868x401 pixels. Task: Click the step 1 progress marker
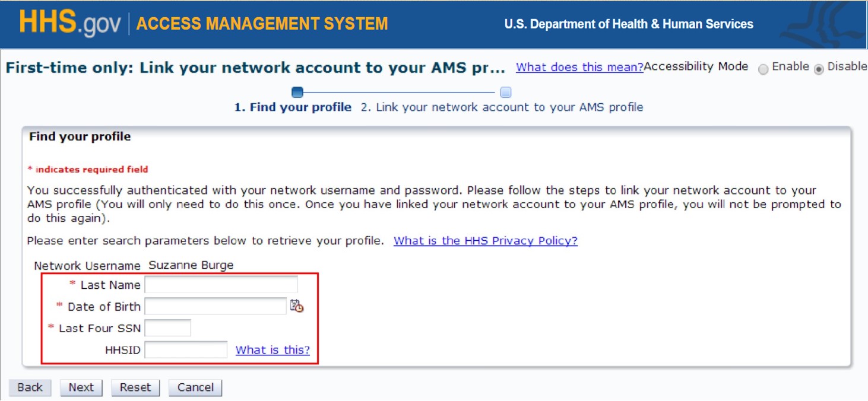click(x=297, y=92)
